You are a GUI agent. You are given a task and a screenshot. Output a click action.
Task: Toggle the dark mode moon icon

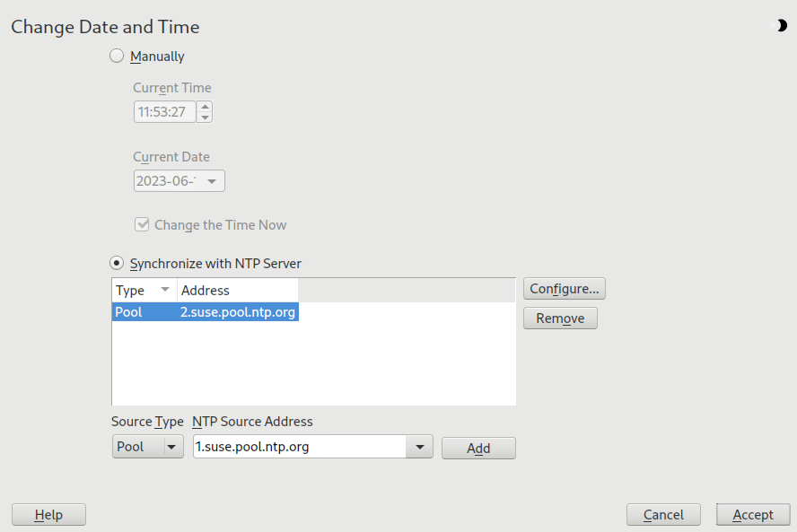point(782,26)
